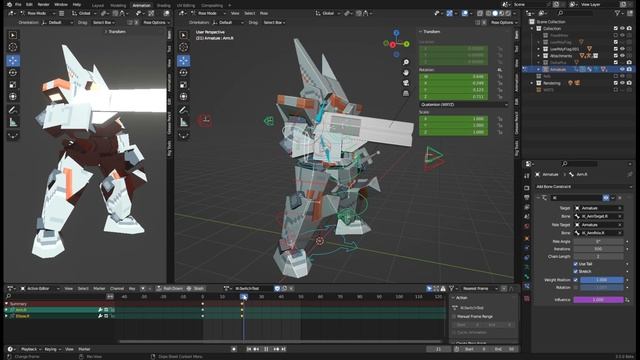The image size is (640, 360).
Task: Select the Annotate tool in right viewport toolbar
Action: coord(184,110)
